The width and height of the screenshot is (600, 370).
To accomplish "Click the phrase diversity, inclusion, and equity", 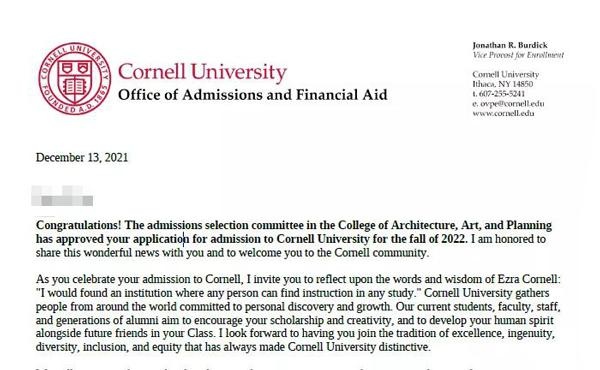I will (109, 347).
